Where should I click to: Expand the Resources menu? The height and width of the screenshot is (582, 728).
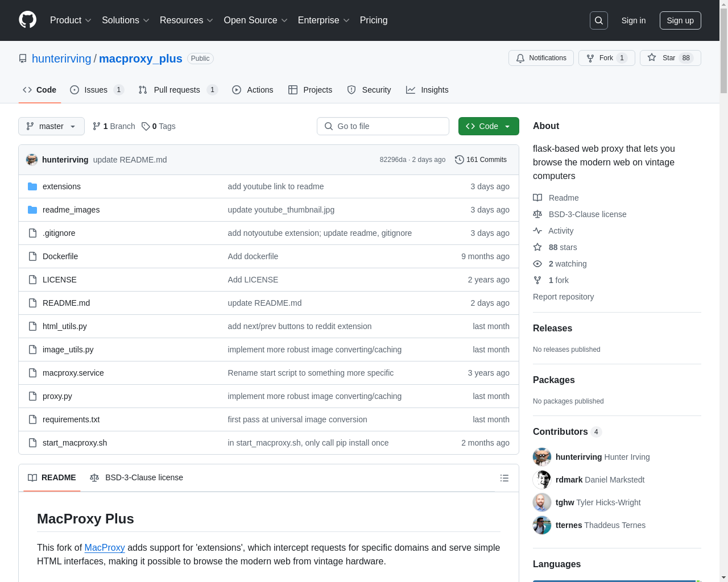tap(187, 20)
